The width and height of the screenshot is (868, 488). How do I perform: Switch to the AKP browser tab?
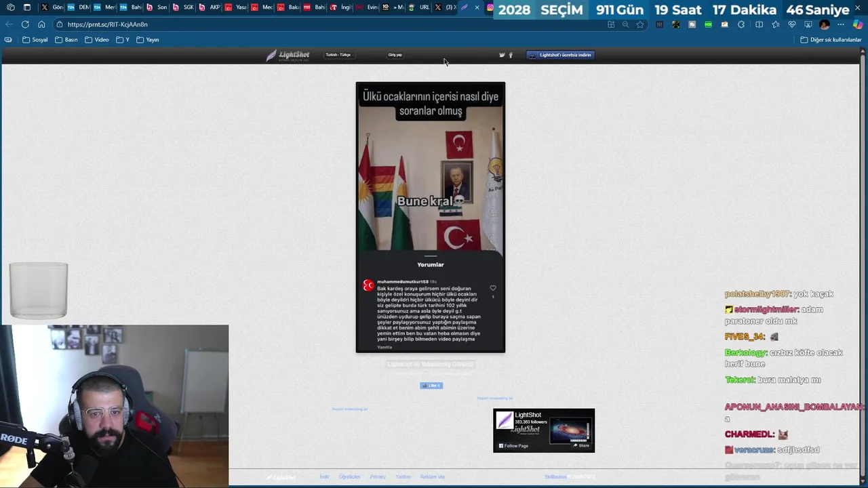(210, 7)
